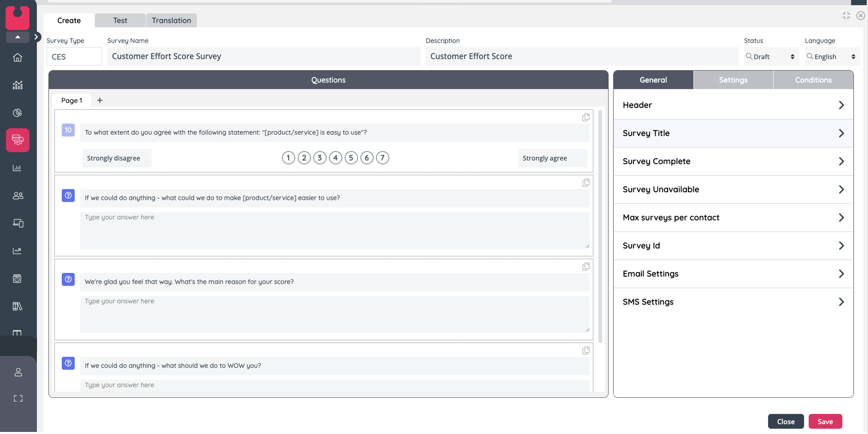The image size is (868, 434).
Task: Click the Save button
Action: coord(825,422)
